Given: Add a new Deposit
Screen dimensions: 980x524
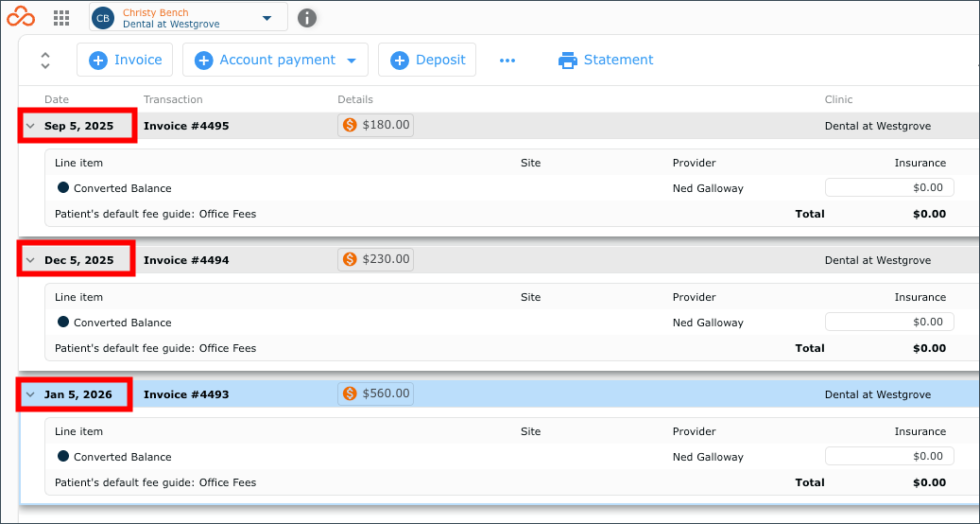Looking at the screenshot, I should pyautogui.click(x=427, y=60).
